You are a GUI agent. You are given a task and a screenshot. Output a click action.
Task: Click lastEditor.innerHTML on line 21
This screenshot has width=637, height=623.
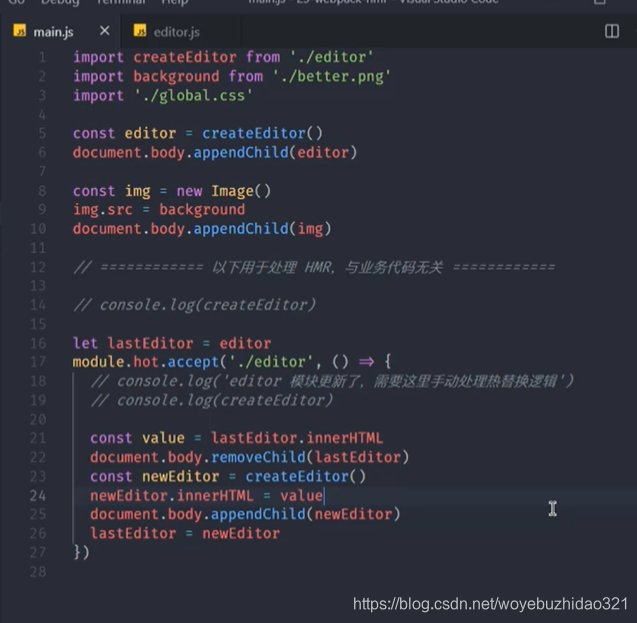pos(297,438)
